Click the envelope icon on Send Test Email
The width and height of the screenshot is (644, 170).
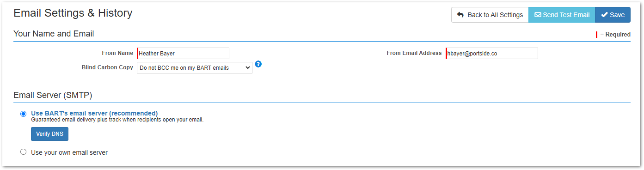point(538,15)
